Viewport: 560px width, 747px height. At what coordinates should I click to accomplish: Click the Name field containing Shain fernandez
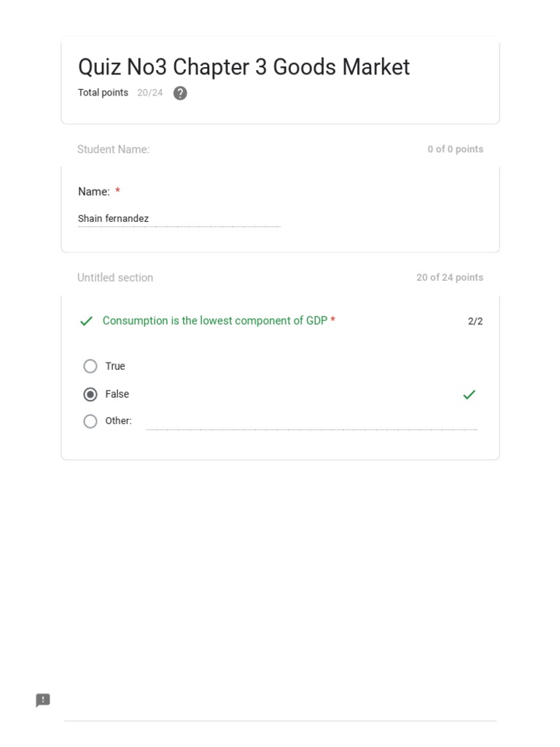tap(179, 219)
